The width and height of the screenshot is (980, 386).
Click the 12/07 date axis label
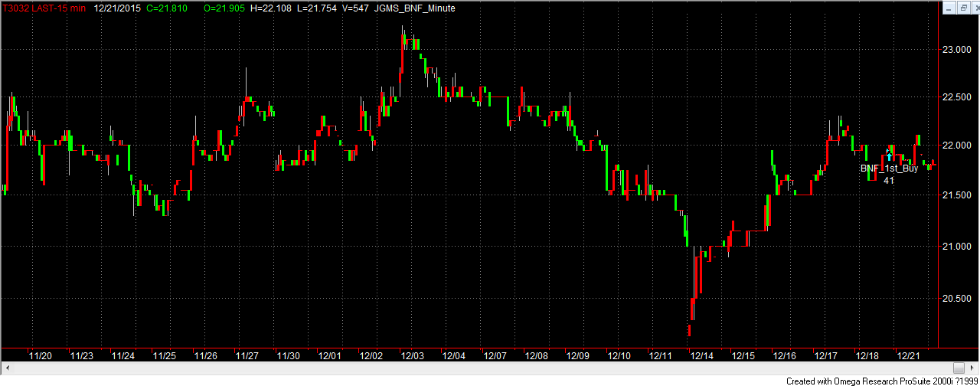[495, 355]
